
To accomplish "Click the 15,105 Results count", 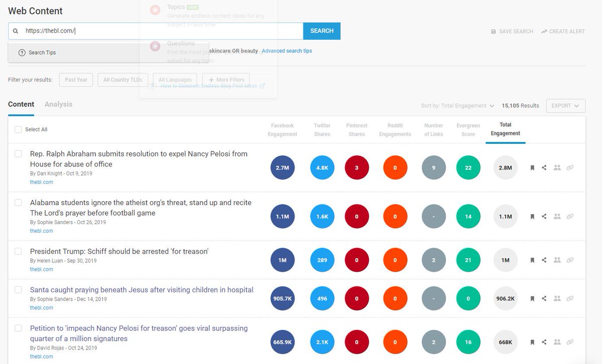I will pyautogui.click(x=520, y=106).
